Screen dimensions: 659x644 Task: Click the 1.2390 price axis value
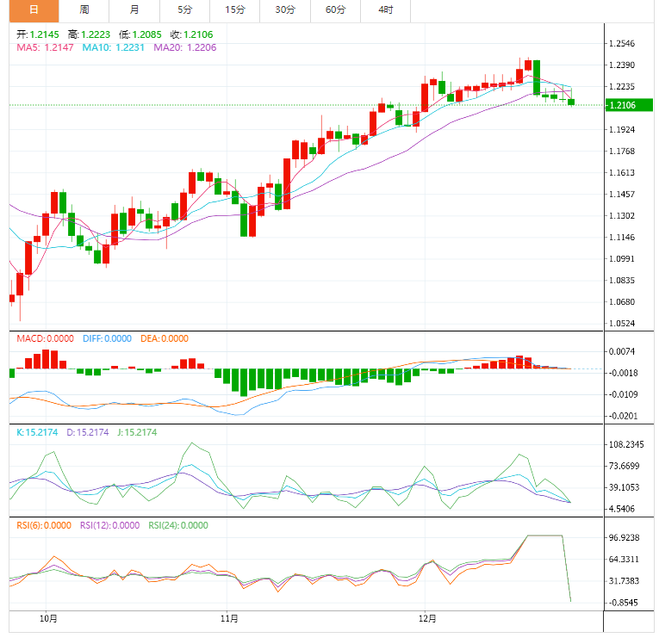point(622,65)
